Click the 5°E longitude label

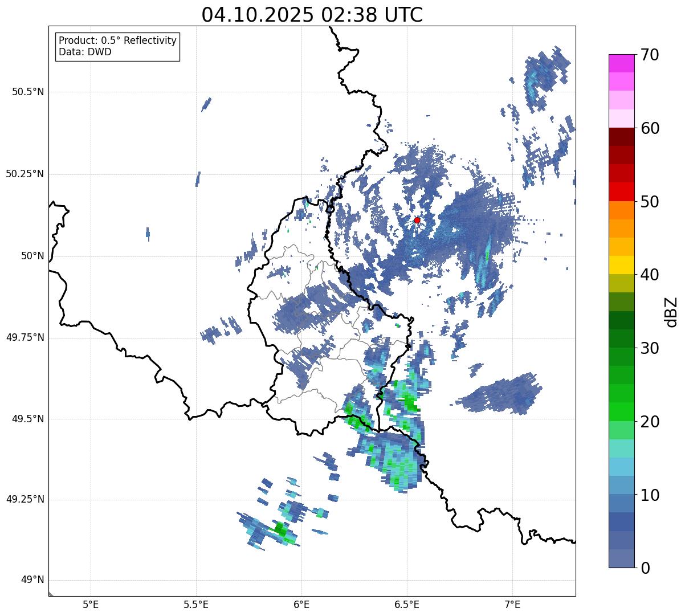[91, 604]
